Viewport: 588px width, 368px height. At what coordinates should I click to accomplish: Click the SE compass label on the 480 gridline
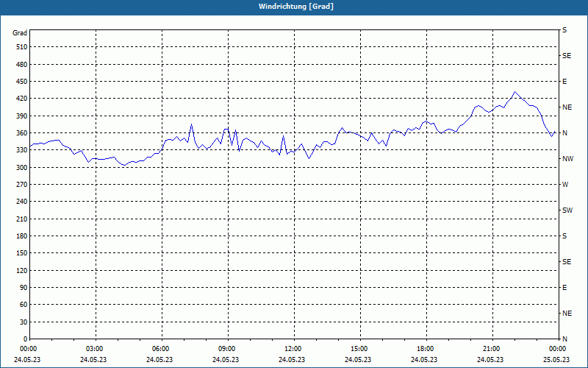[x=567, y=56]
